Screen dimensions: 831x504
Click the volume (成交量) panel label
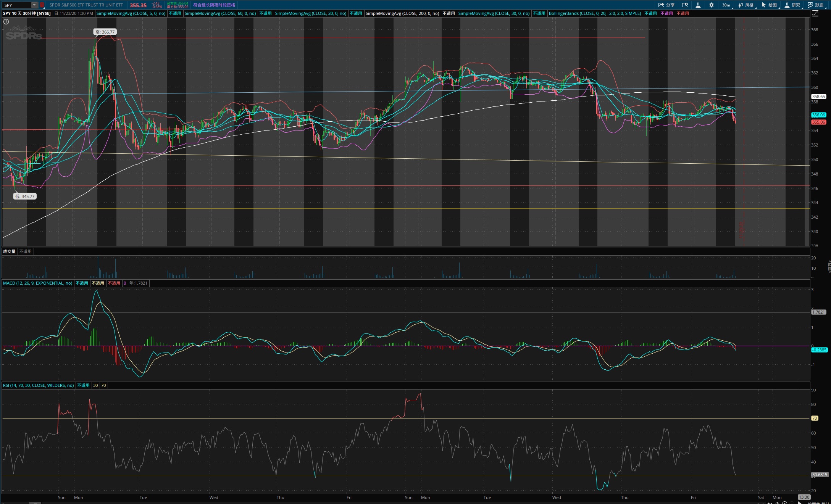(x=9, y=251)
